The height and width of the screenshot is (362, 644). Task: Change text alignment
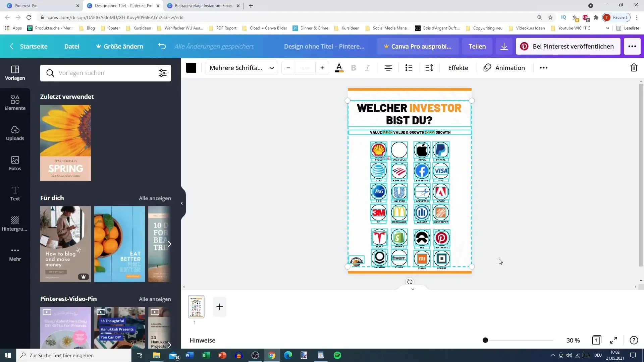point(388,68)
